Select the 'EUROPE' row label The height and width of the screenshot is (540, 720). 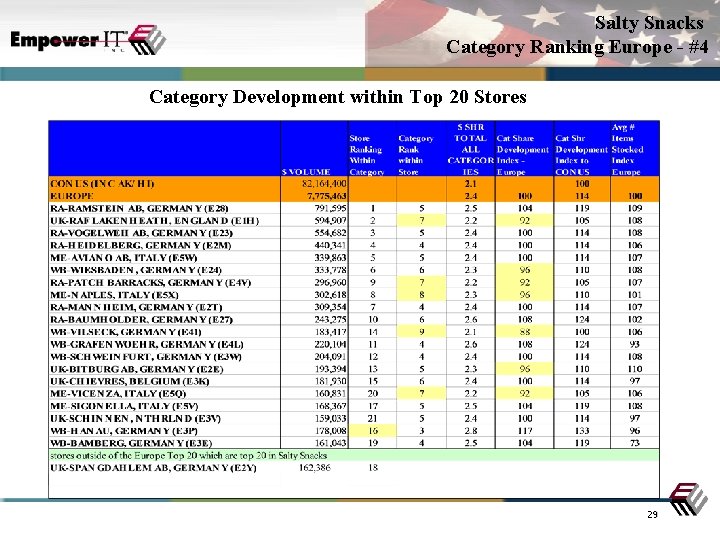[72, 196]
